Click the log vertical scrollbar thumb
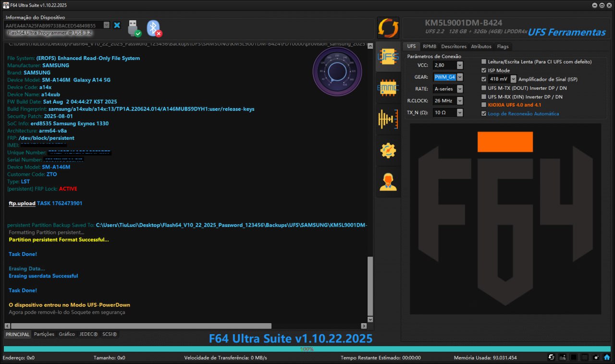Viewport: 615px width, 364px height. (x=369, y=285)
